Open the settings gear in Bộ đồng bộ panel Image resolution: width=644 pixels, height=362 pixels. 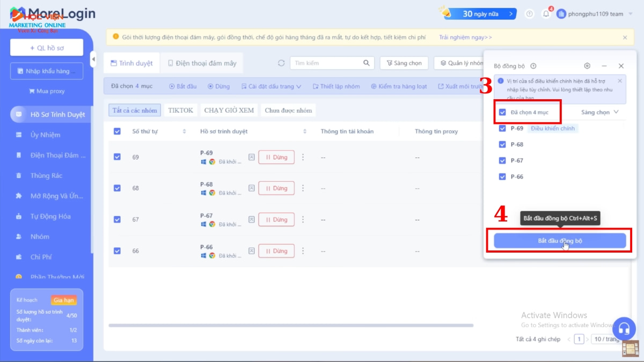click(x=587, y=66)
